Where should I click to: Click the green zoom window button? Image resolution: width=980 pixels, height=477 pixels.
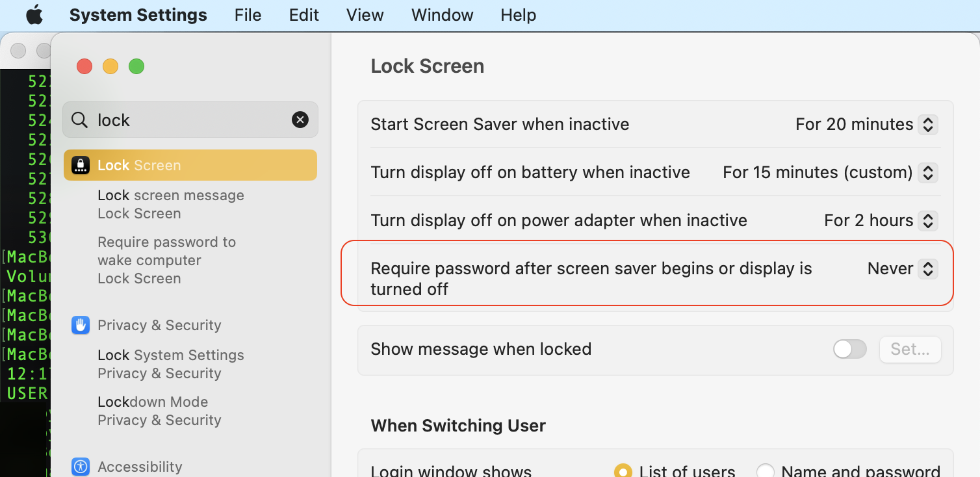coord(136,66)
